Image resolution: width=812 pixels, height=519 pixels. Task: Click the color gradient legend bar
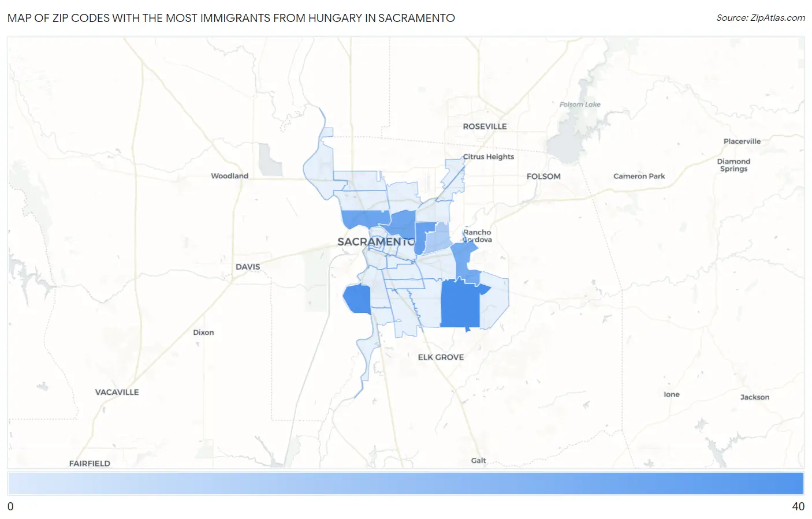pyautogui.click(x=405, y=483)
